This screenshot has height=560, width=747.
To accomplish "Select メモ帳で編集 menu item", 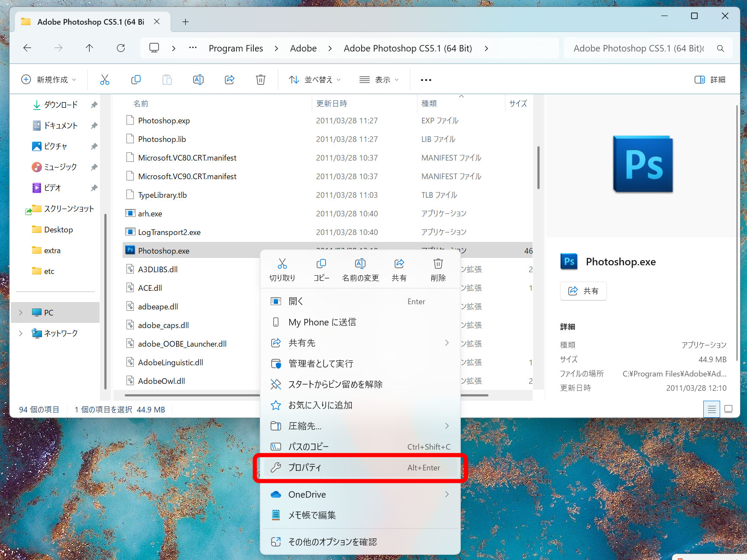I will [360, 515].
